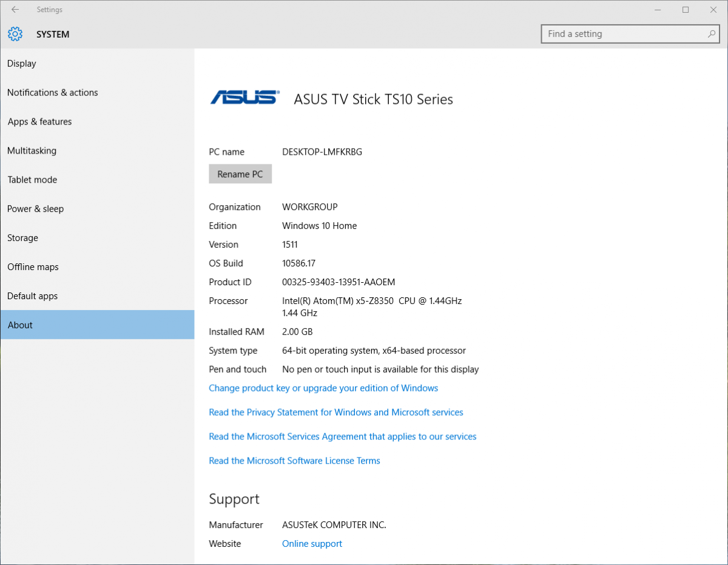Maximize the Settings window

pos(686,10)
